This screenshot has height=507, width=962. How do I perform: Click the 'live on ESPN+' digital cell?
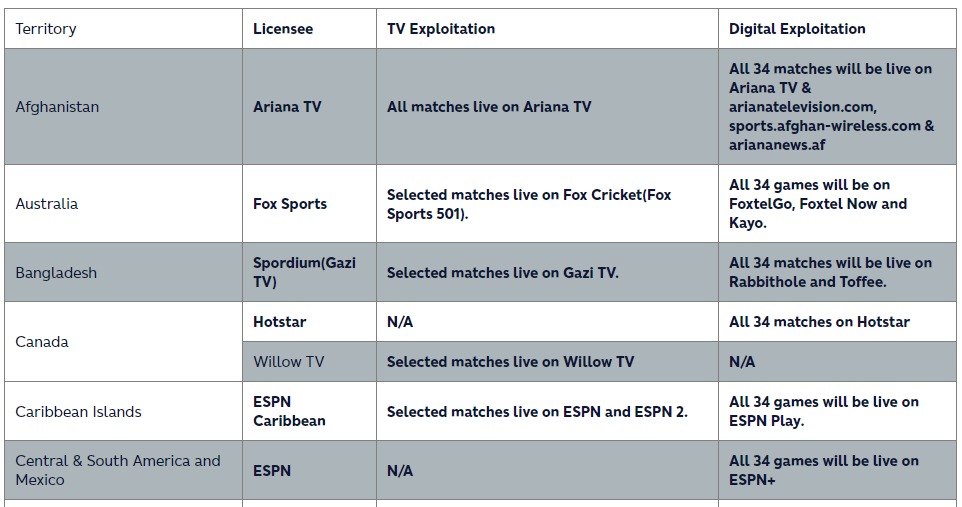pos(824,470)
